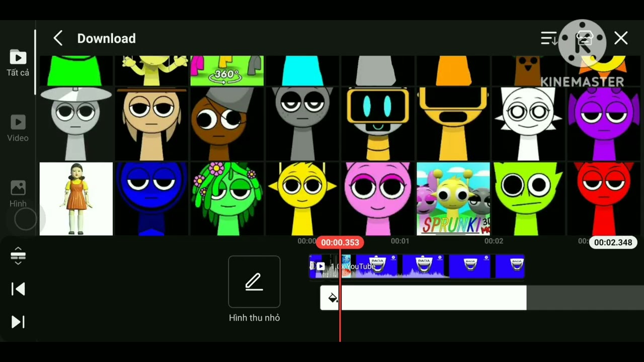Pick the brown character with bucket hat
The height and width of the screenshot is (362, 644).
(227, 124)
